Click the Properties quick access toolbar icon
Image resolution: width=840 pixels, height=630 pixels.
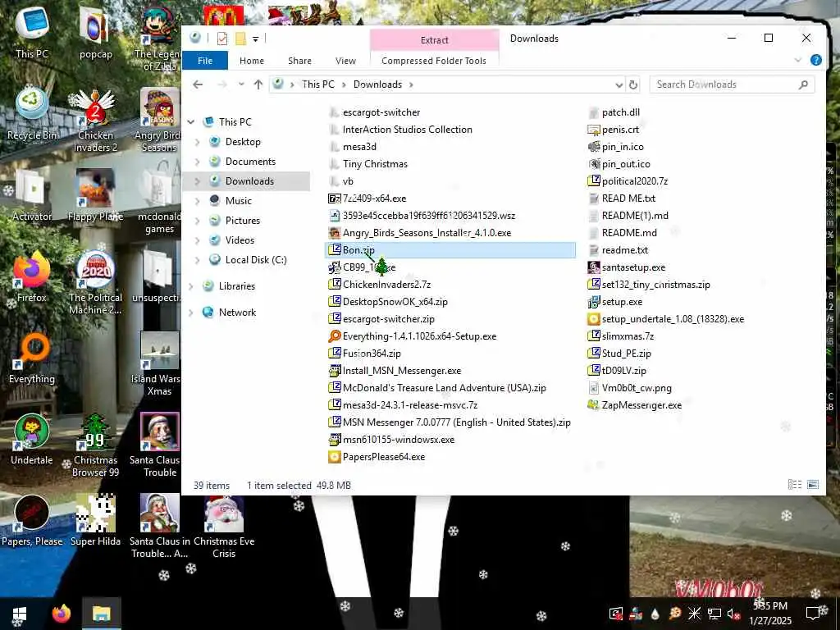(222, 38)
